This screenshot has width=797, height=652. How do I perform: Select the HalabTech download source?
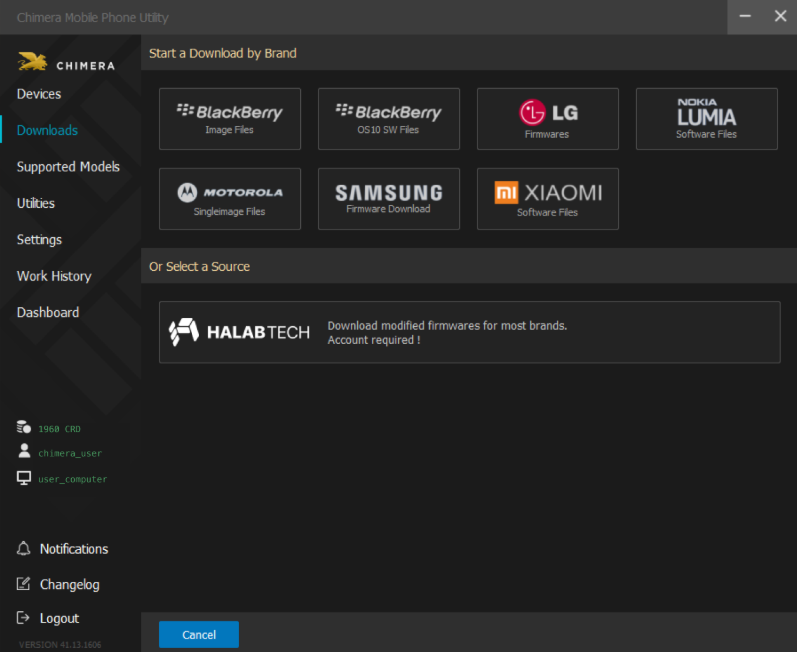click(x=470, y=332)
